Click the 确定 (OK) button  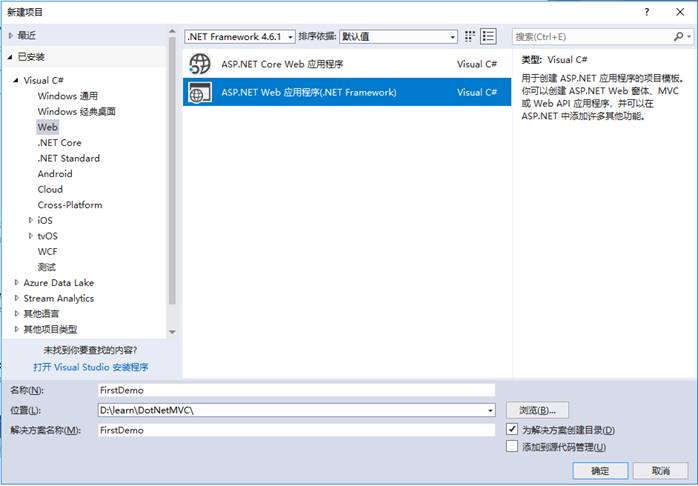point(600,470)
